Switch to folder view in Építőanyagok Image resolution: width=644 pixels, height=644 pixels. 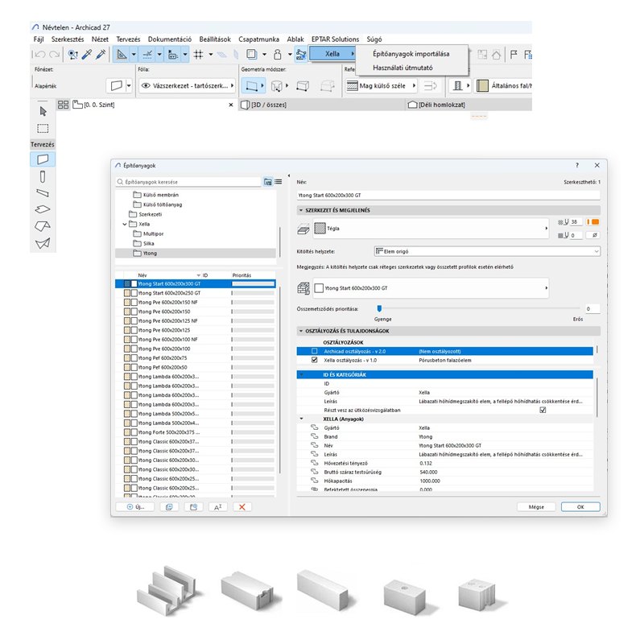pyautogui.click(x=268, y=182)
